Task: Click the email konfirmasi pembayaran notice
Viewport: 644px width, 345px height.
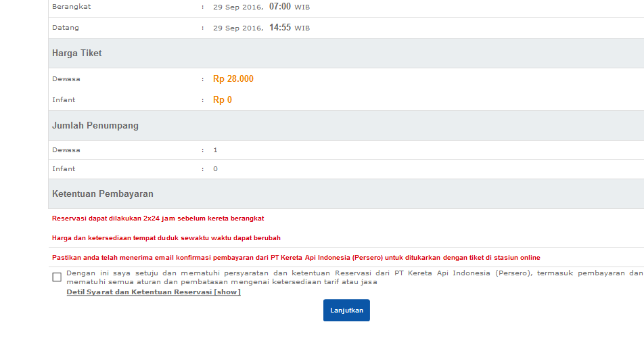Action: (296, 258)
